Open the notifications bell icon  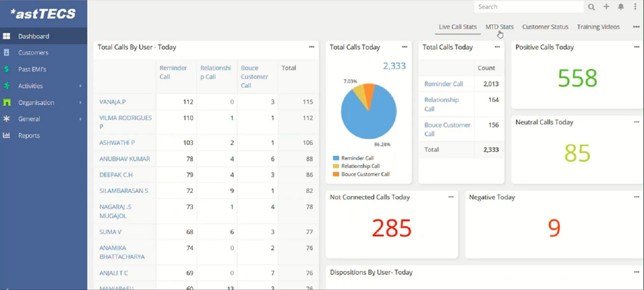tap(621, 7)
